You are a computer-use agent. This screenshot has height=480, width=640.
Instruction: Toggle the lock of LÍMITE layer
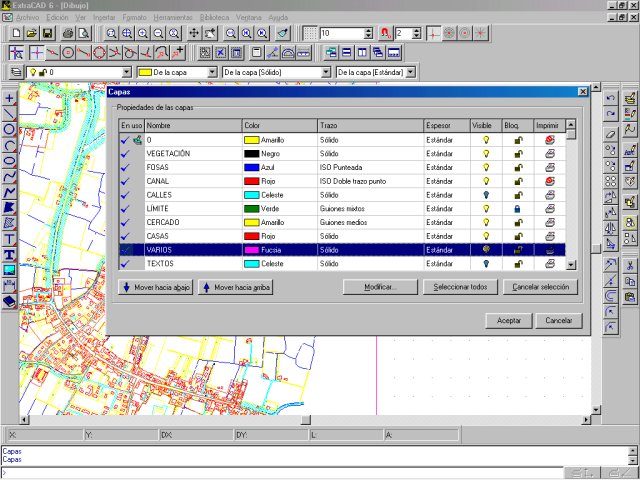(518, 209)
